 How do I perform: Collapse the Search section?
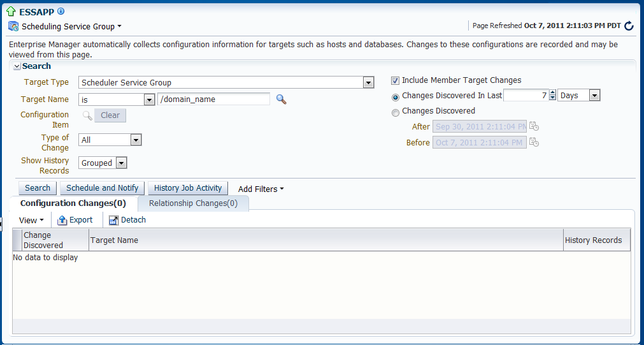pos(17,66)
